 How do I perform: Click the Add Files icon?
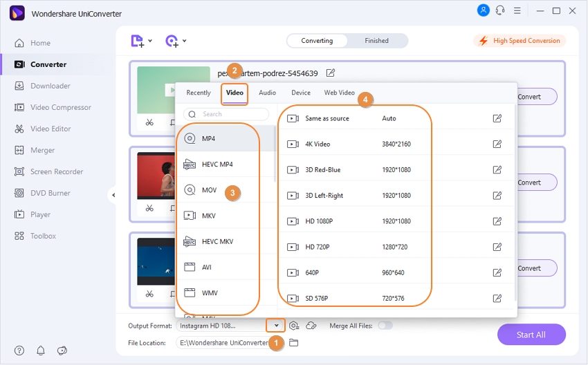coord(137,41)
